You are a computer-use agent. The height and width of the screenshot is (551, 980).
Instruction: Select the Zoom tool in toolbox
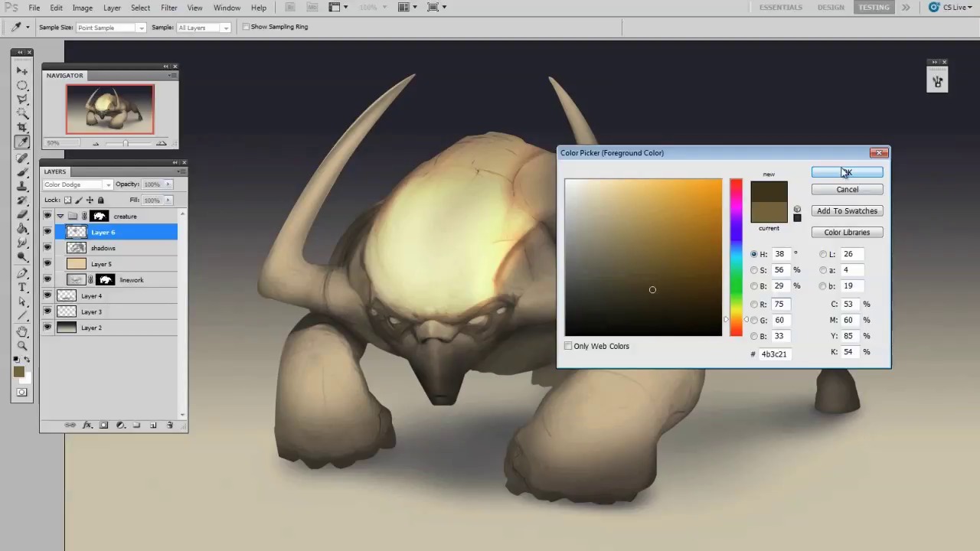[x=22, y=346]
